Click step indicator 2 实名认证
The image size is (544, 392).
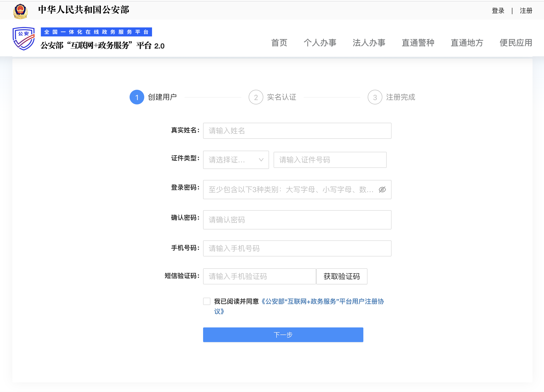click(x=256, y=97)
